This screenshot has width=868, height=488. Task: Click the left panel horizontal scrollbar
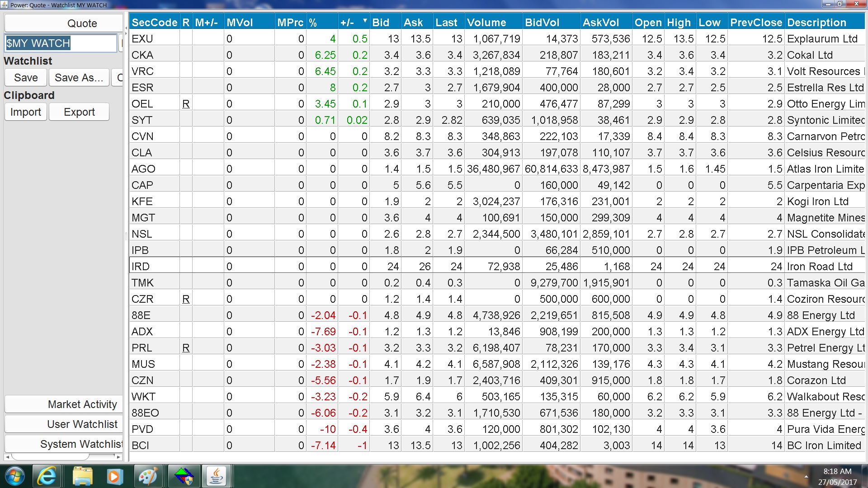point(50,457)
